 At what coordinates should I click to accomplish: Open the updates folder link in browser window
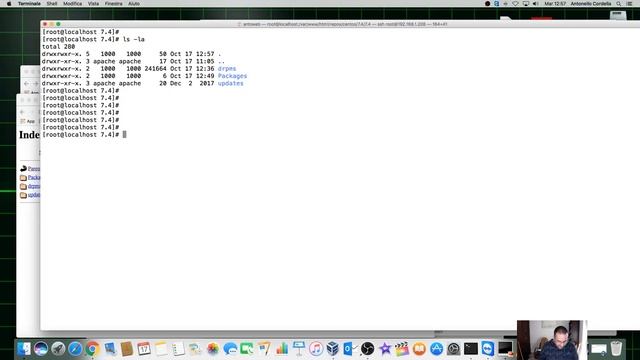pos(34,195)
